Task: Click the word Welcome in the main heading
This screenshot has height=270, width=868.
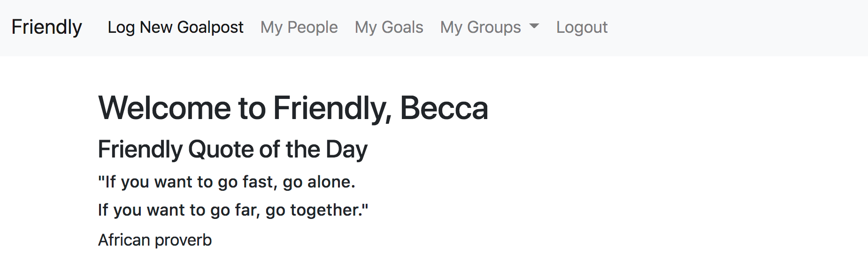Action: click(164, 108)
